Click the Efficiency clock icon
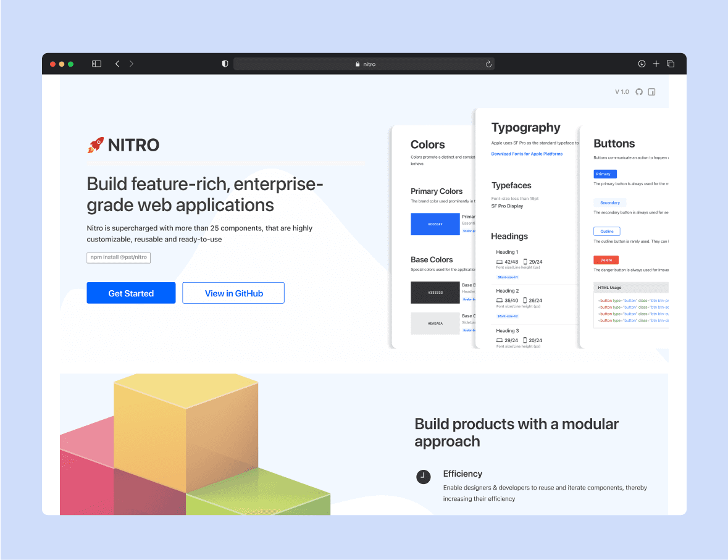The width and height of the screenshot is (728, 560). point(424,477)
